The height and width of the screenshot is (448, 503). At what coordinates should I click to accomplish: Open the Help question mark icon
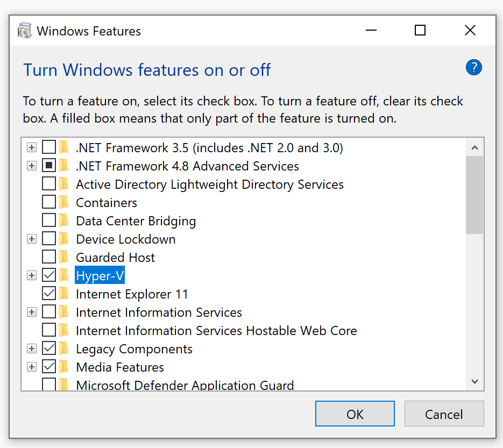point(473,67)
